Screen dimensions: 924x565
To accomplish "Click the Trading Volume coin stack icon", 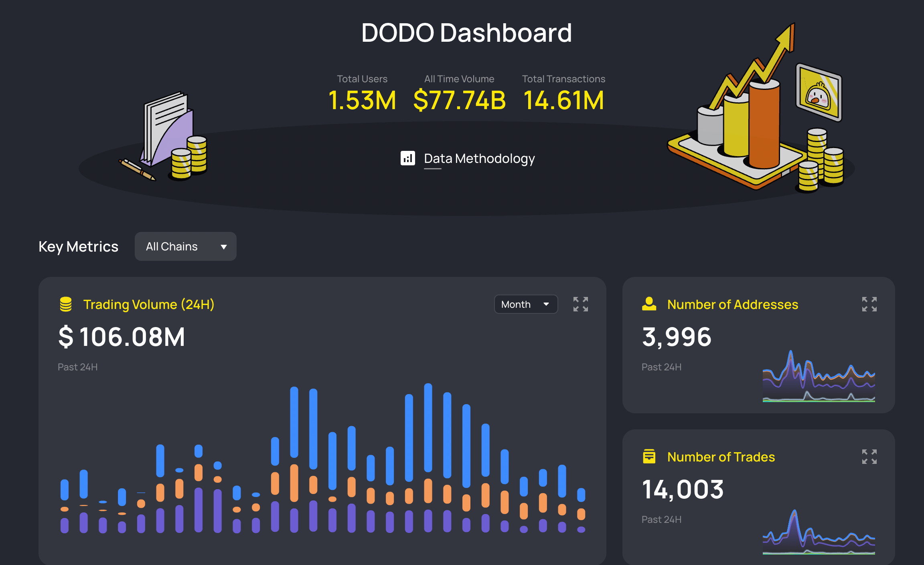I will (x=66, y=304).
